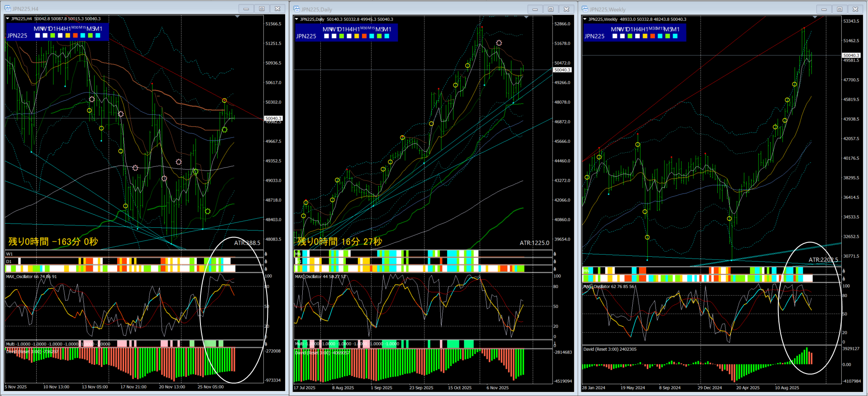The width and height of the screenshot is (868, 396).
Task: Activate the JPN225,Weekly window title
Action: pos(607,9)
